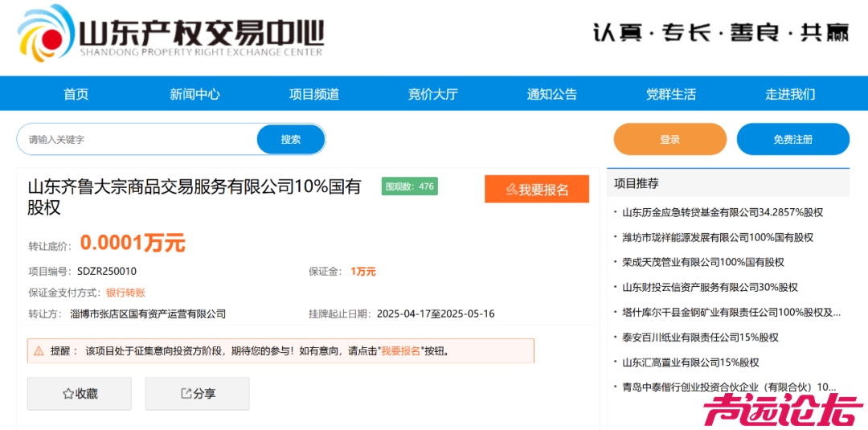The width and height of the screenshot is (868, 430).
Task: Open the 首页 navigation tab
Action: tap(76, 94)
